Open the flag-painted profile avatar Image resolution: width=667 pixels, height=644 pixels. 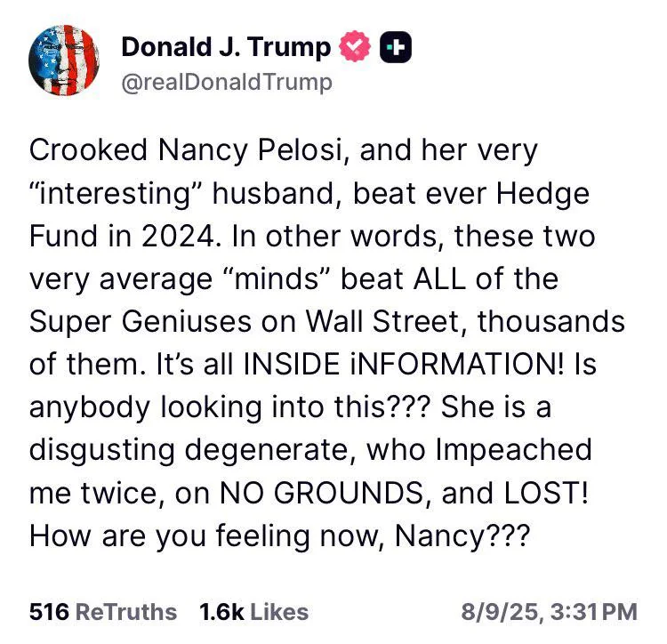(x=64, y=60)
